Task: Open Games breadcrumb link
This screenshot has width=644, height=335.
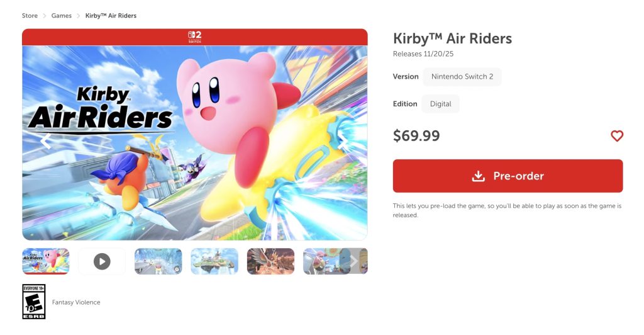Action: (61, 16)
